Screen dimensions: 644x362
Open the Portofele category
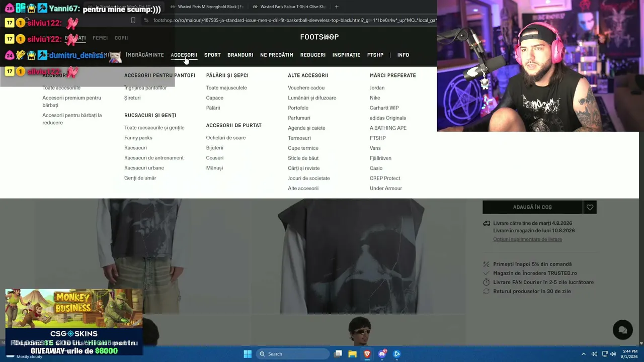298,108
